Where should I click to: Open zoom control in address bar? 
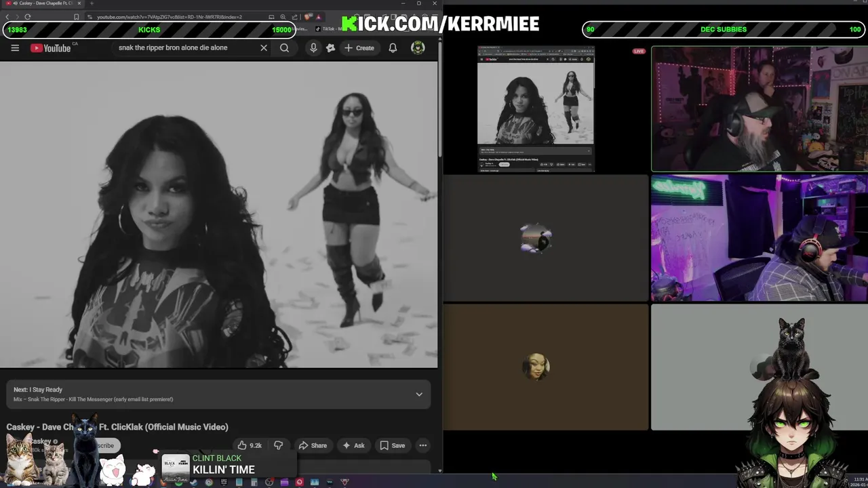(283, 17)
